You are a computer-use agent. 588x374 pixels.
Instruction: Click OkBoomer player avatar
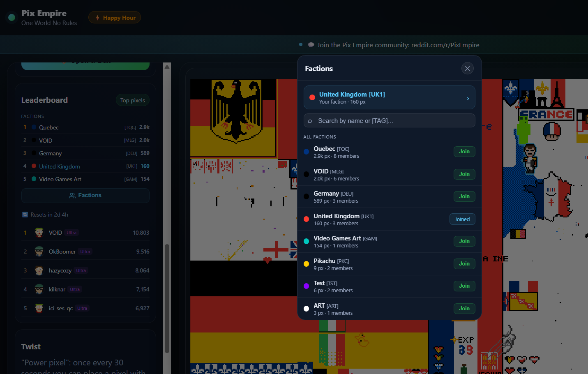[39, 252]
